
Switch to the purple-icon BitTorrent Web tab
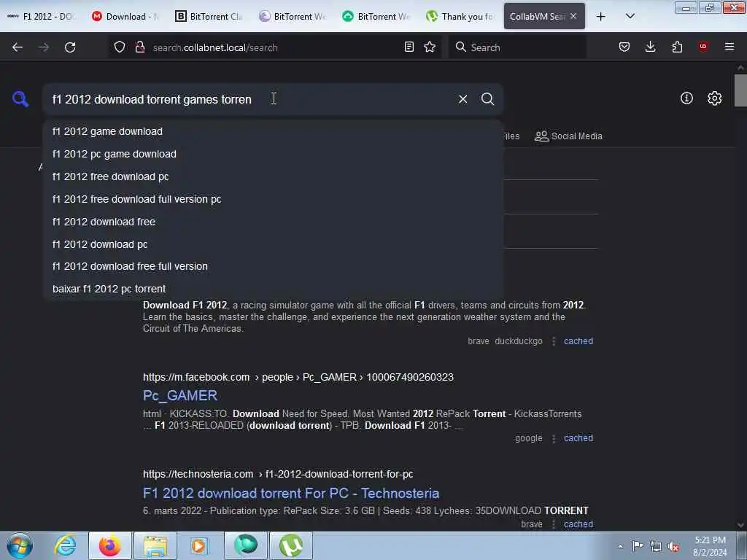click(x=293, y=17)
